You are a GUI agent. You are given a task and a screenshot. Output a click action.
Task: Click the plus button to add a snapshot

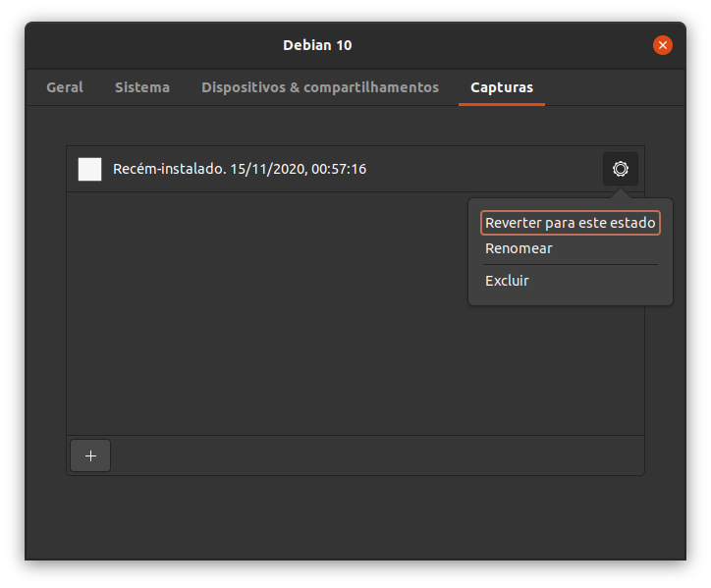tap(90, 455)
